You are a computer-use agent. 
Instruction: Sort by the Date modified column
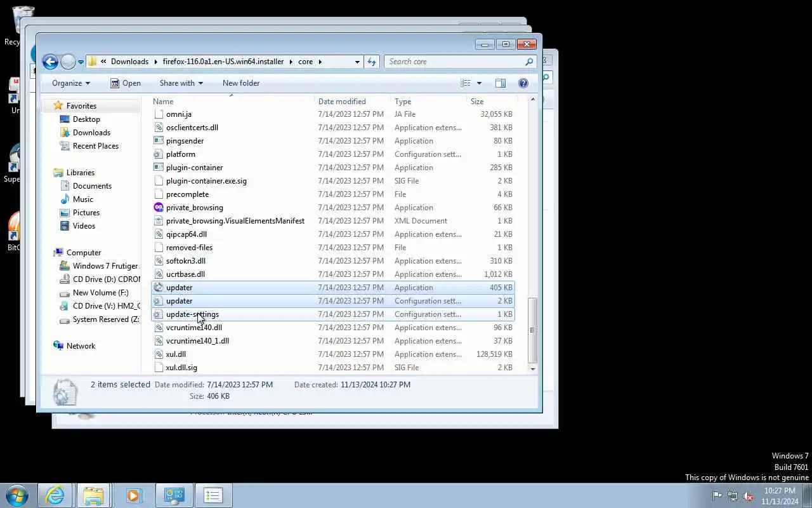(342, 102)
